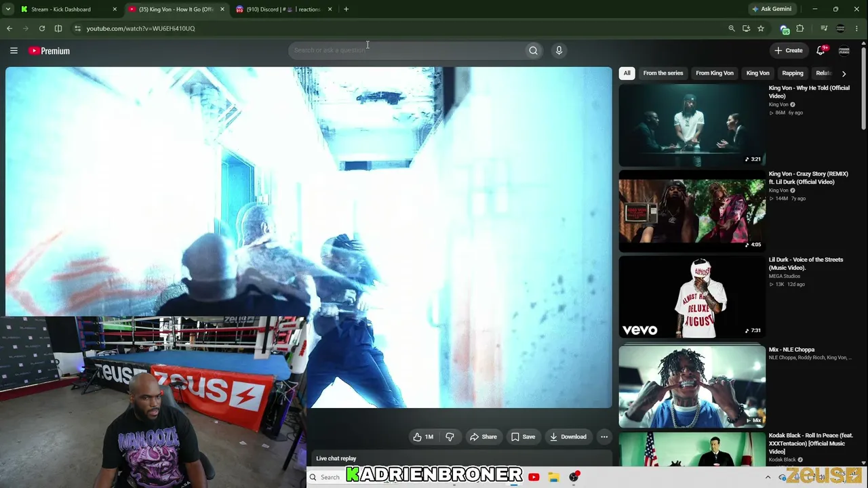Viewport: 868px width, 488px height.
Task: Open YouTube notifications bell
Action: tap(821, 50)
